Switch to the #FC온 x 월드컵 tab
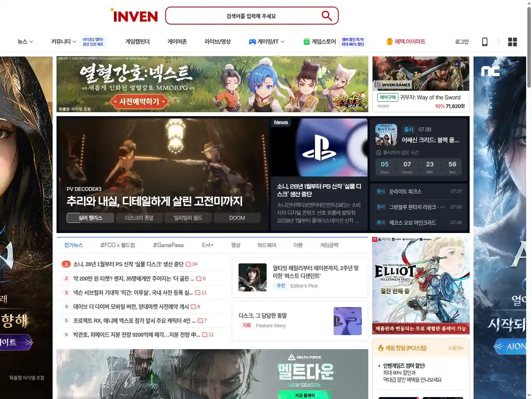532x399 pixels. click(x=118, y=245)
